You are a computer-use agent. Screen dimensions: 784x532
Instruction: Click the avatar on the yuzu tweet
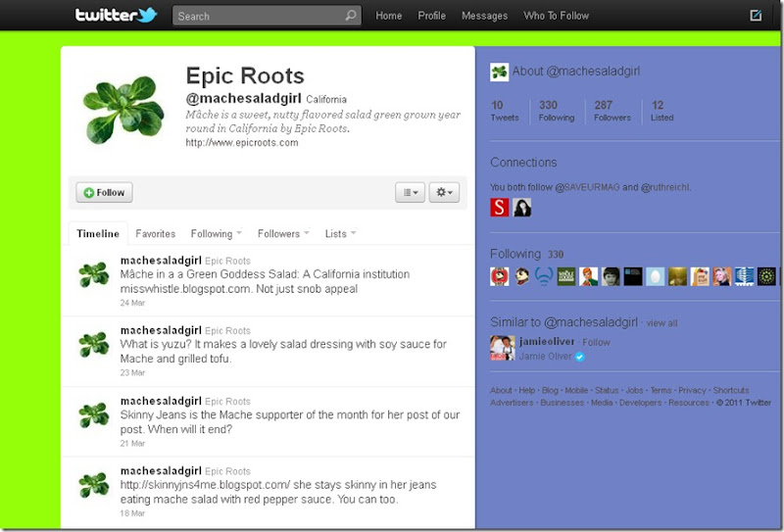coord(93,345)
